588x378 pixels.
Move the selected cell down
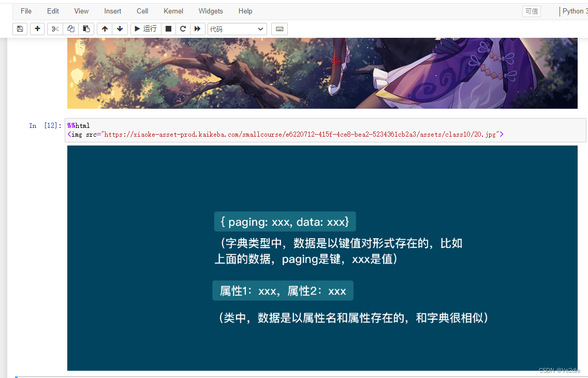coord(120,28)
